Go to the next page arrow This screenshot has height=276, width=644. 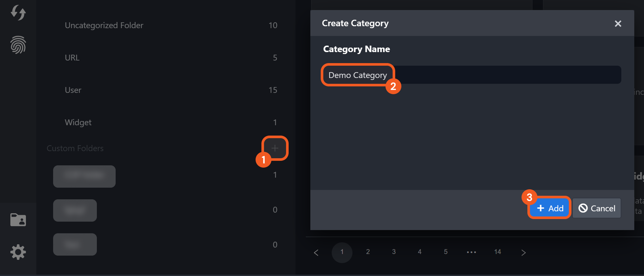[523, 252]
